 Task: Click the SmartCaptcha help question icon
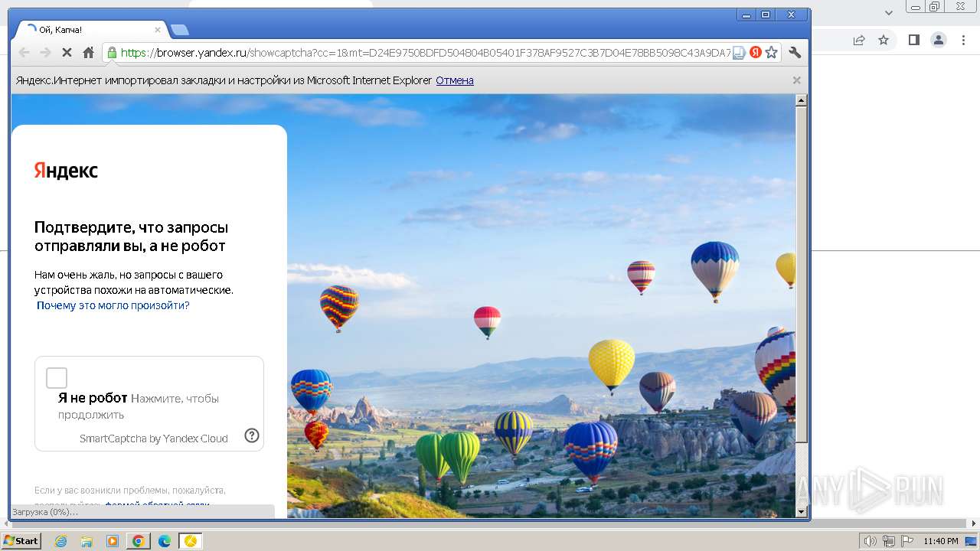coord(252,435)
